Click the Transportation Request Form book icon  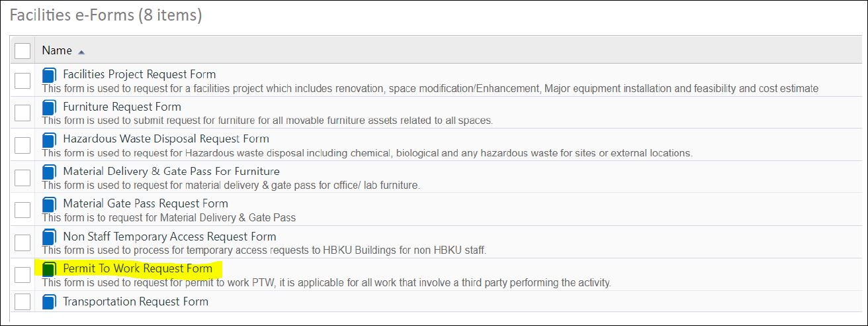[49, 302]
